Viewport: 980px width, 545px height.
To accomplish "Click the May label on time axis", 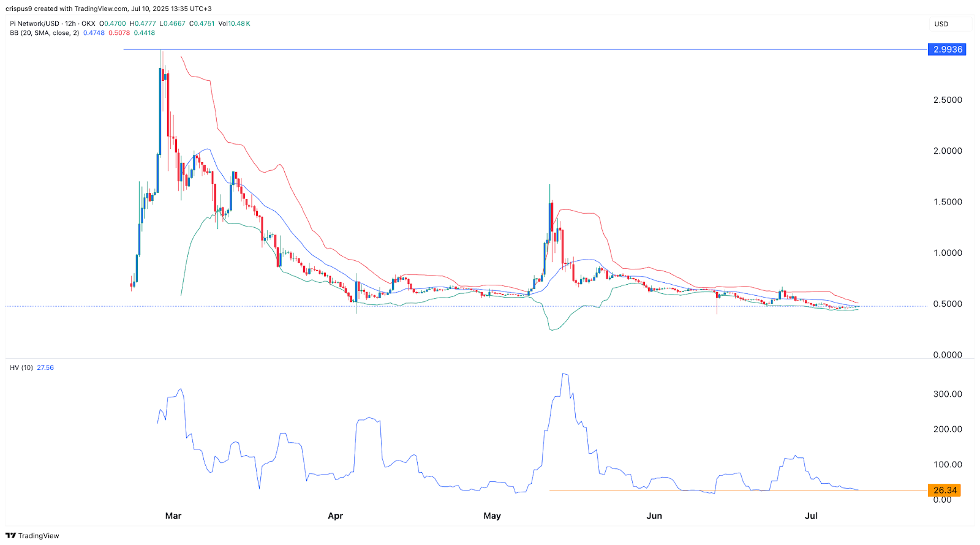I will (x=492, y=516).
